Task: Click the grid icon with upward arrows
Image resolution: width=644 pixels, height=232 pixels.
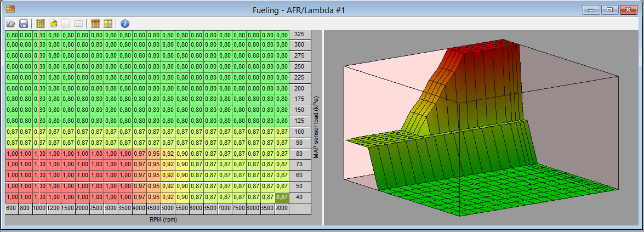Action: (x=107, y=24)
